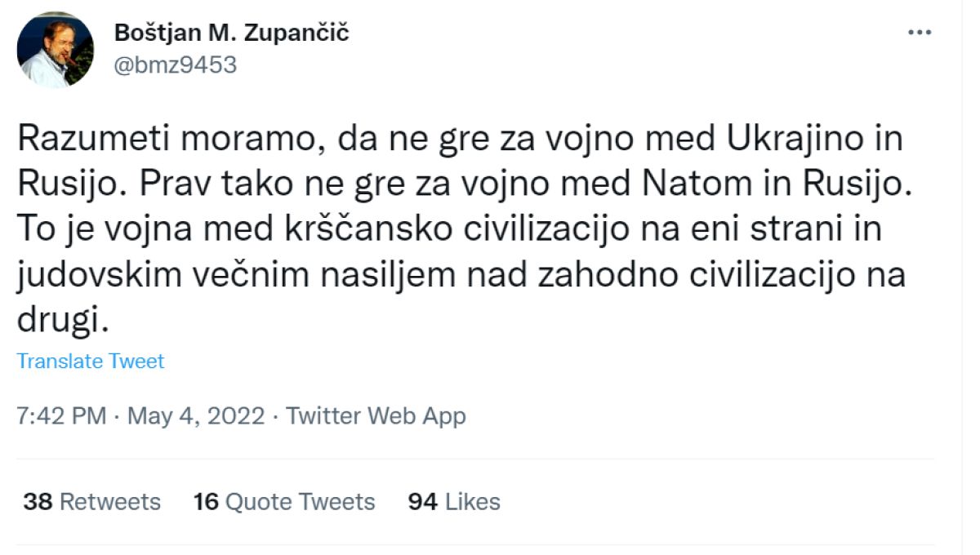View the list of 38 Retweets

(x=91, y=501)
